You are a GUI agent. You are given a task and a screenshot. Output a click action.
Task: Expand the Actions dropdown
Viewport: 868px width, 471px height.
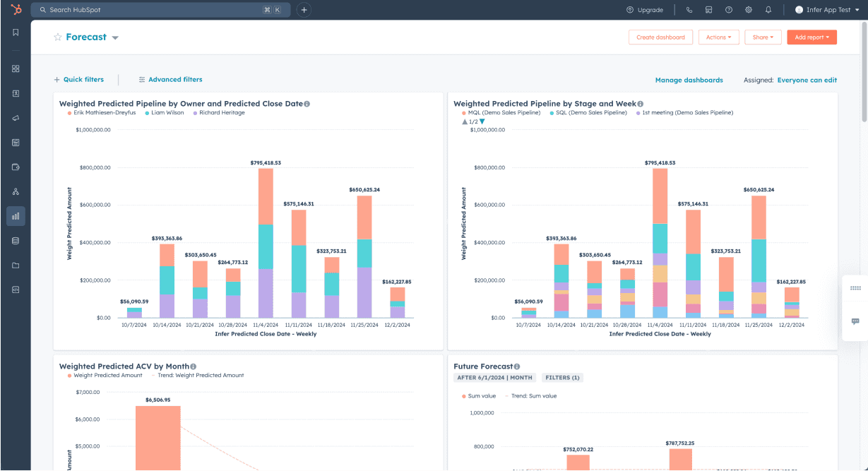[718, 37]
